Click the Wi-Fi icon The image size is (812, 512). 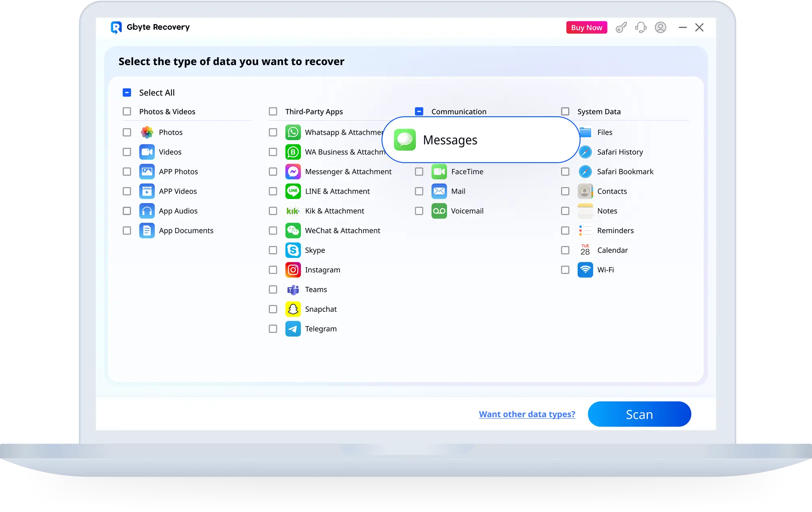tap(585, 270)
